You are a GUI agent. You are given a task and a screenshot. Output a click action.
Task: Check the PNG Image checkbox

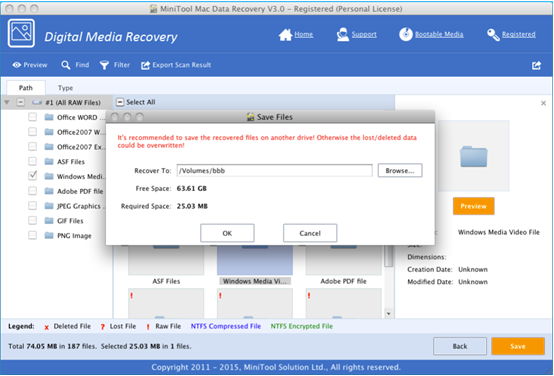(33, 235)
